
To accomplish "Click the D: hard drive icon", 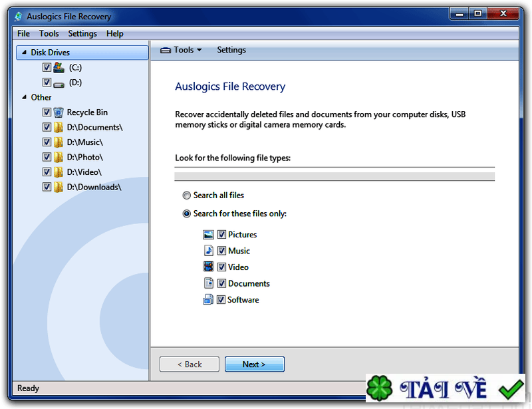I will pyautogui.click(x=59, y=84).
